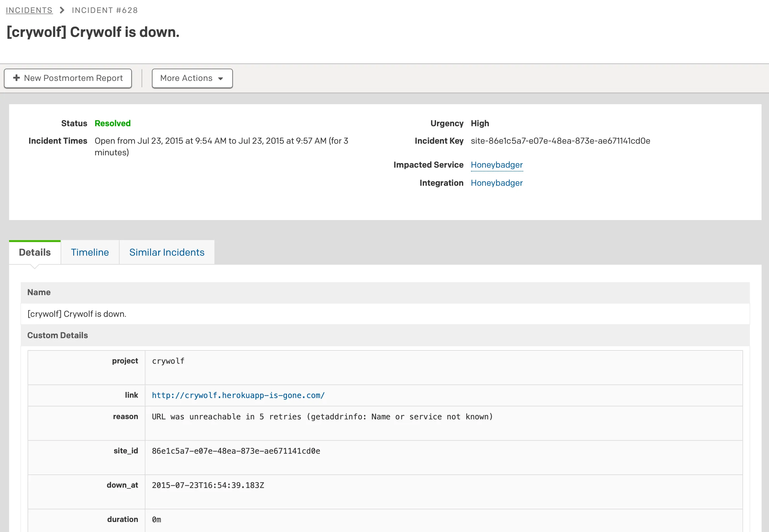Open the Honeybadger impacted service link
This screenshot has height=532, width=769.
497,165
